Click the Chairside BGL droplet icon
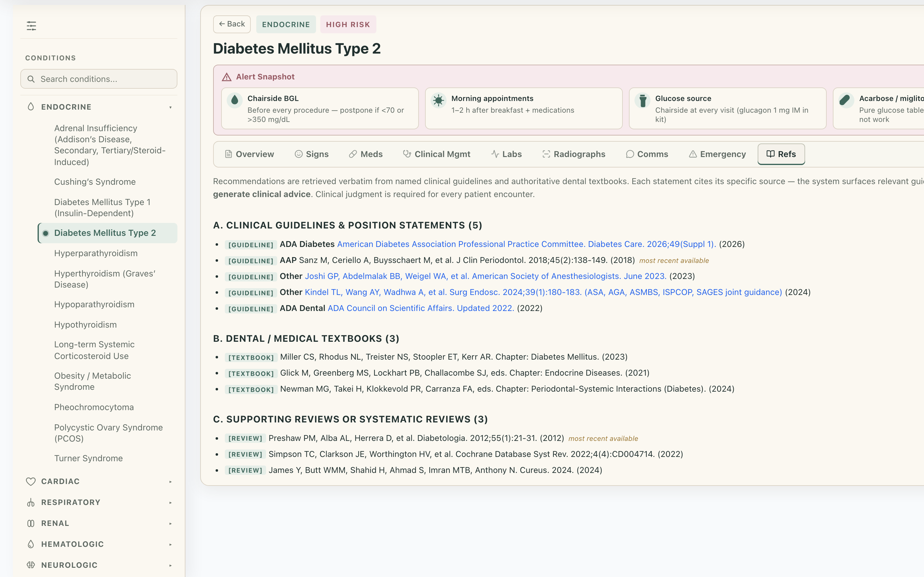 (x=235, y=100)
